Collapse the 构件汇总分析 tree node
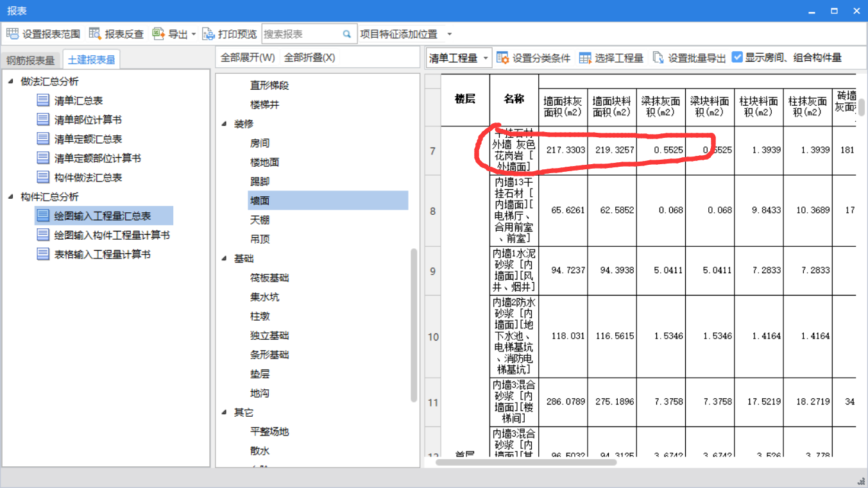This screenshot has height=488, width=868. pyautogui.click(x=10, y=196)
